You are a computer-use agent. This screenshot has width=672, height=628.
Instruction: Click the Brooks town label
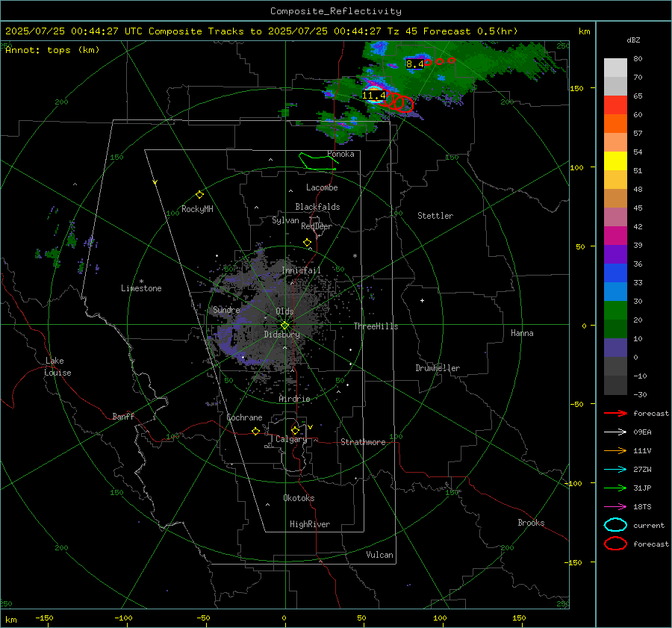(531, 523)
